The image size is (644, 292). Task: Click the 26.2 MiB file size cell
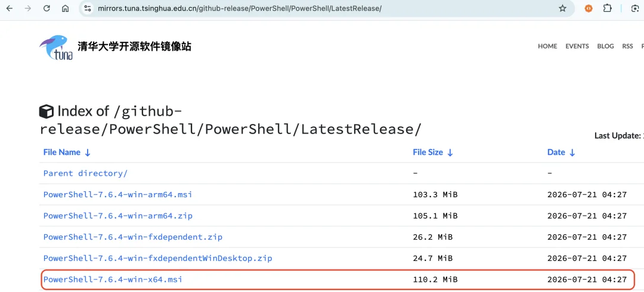coord(433,237)
